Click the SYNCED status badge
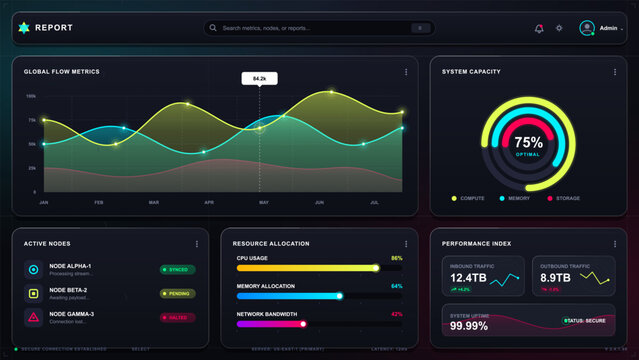Screen dimensions: 639x360 [177, 269]
